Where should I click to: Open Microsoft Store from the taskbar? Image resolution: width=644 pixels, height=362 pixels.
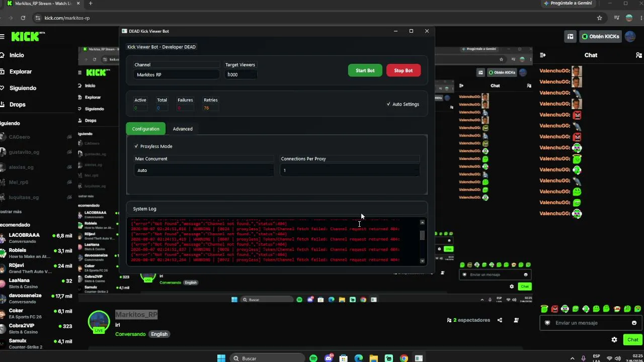click(x=344, y=358)
